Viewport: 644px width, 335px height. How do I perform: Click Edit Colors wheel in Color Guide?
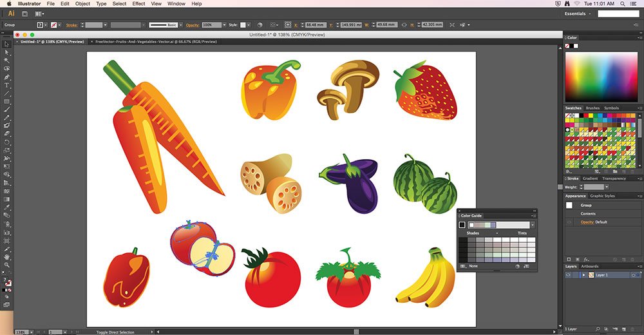[x=518, y=266]
